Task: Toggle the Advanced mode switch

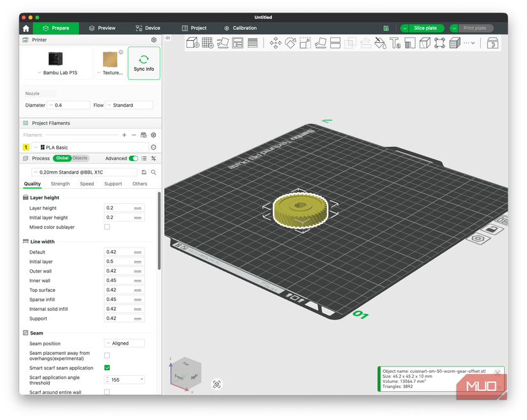Action: pos(134,158)
